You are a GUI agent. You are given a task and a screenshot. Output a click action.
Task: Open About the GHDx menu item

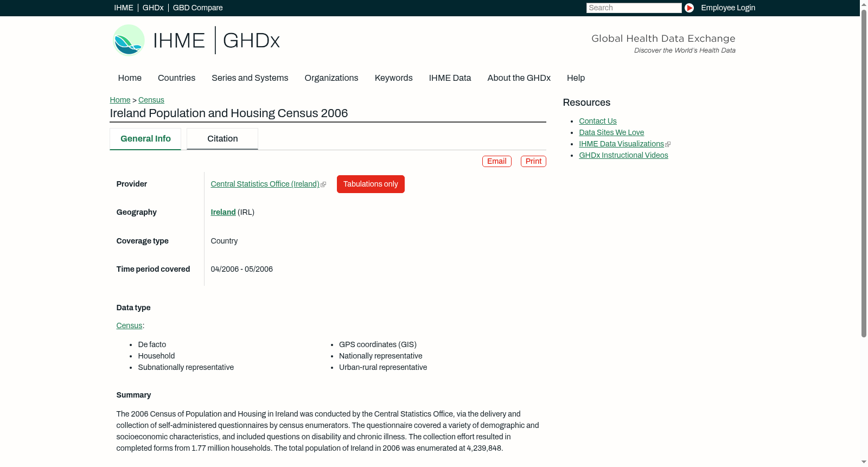(519, 78)
